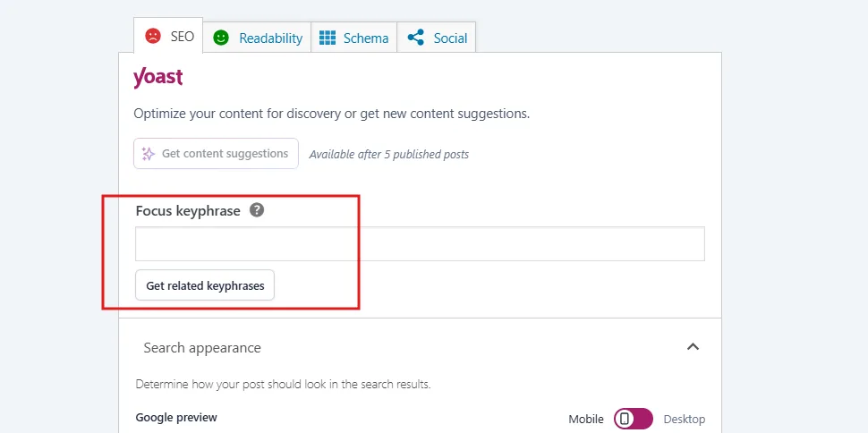The image size is (868, 433).
Task: Click the Schema grid icon
Action: point(328,38)
